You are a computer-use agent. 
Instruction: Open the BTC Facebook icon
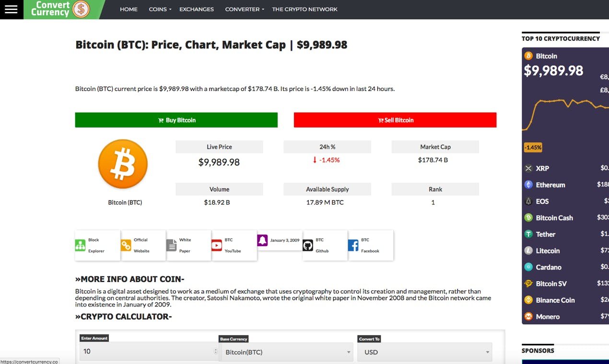point(353,246)
